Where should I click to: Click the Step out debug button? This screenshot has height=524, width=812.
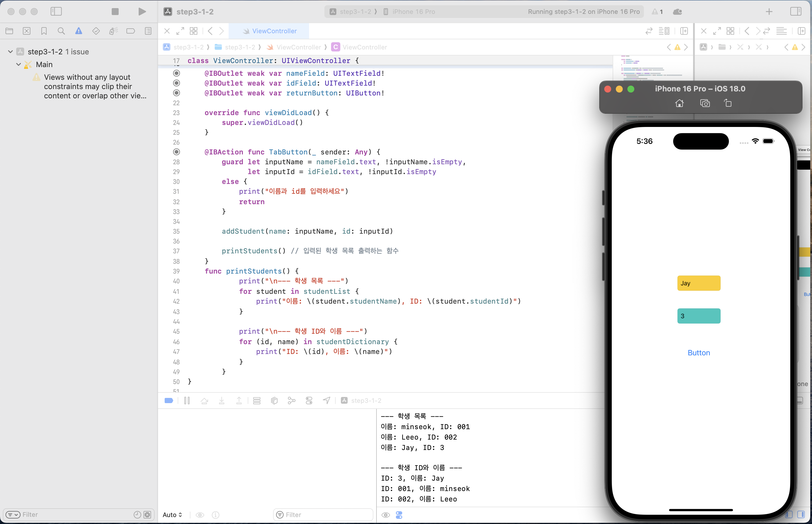coord(239,401)
